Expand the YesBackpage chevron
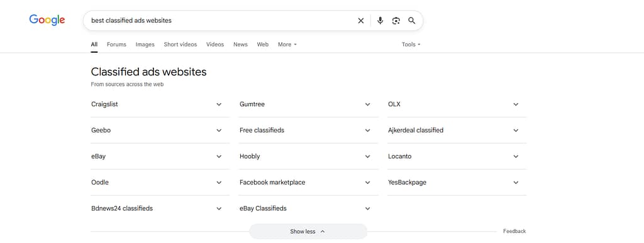Image resolution: width=644 pixels, height=243 pixels. 516,182
